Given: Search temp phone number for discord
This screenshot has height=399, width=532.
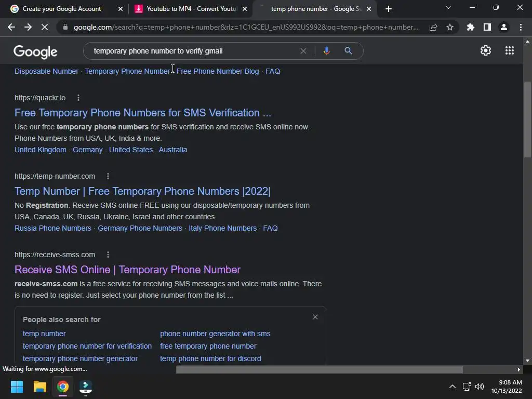Looking at the screenshot, I should (x=210, y=358).
